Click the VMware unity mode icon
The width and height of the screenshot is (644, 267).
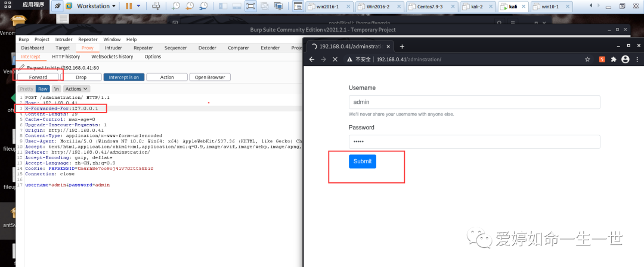(265, 6)
